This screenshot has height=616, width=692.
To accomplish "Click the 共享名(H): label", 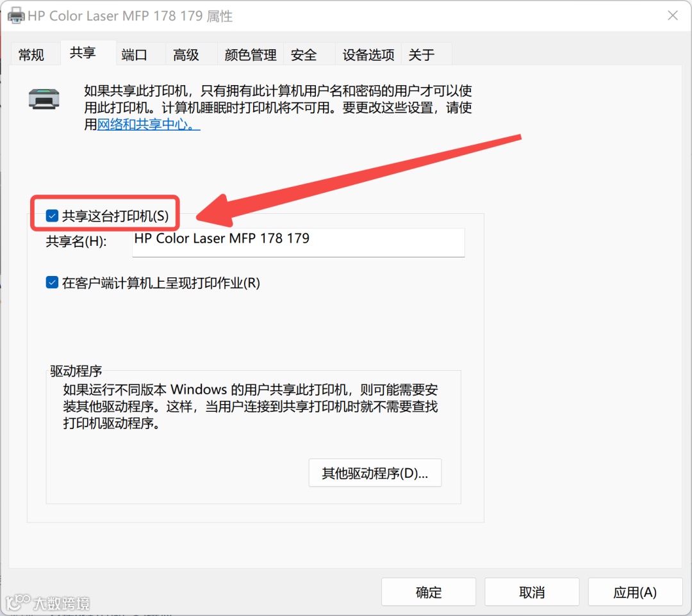I will click(x=76, y=241).
